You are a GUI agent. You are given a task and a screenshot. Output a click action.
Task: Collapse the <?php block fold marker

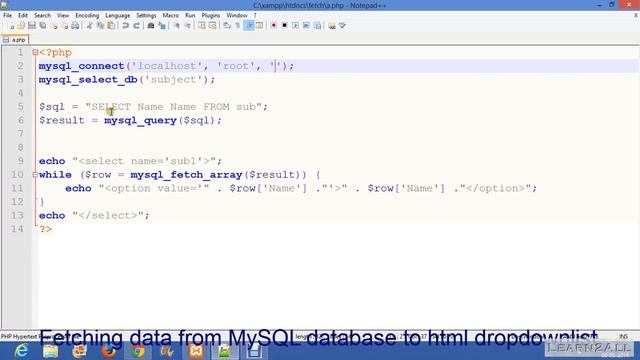point(35,52)
